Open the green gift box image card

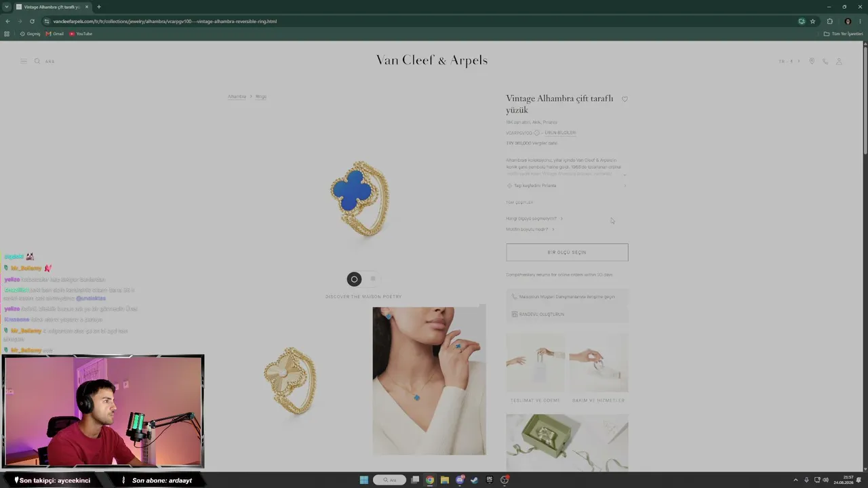(567, 442)
